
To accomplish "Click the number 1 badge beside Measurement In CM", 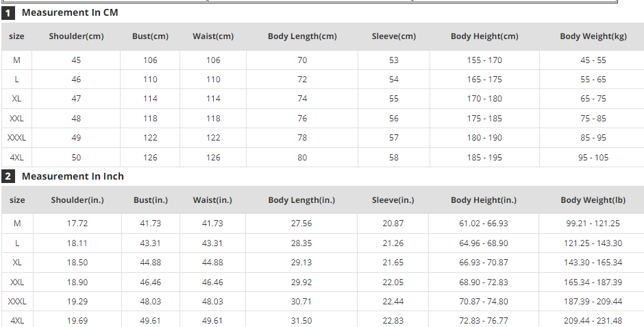I will click(8, 12).
